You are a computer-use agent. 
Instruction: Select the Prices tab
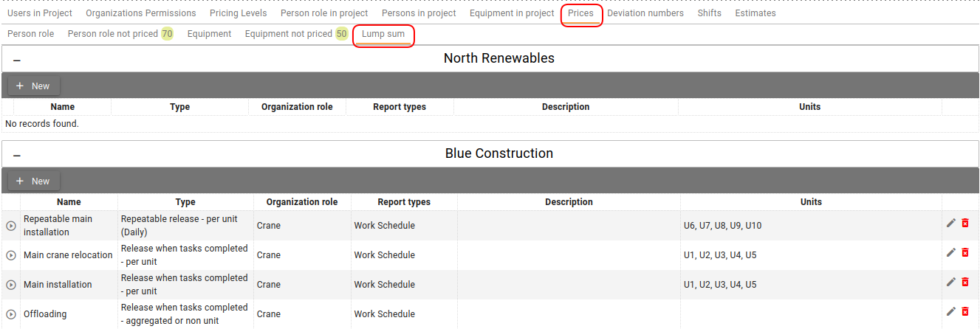tap(580, 13)
